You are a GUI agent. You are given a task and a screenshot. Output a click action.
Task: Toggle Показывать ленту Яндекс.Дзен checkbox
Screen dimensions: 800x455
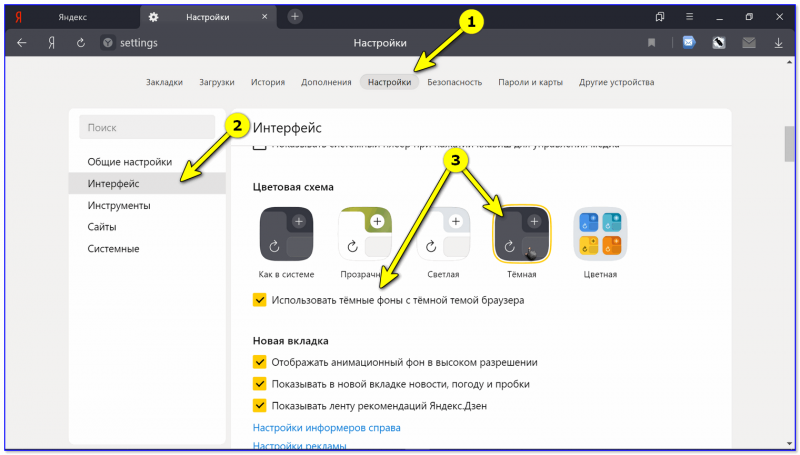tap(260, 406)
